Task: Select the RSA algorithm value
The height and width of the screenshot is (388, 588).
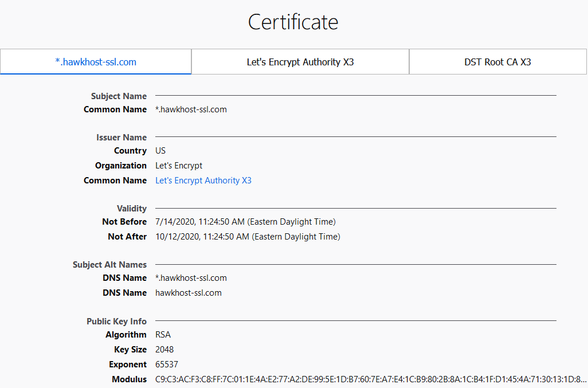Action: coord(163,334)
